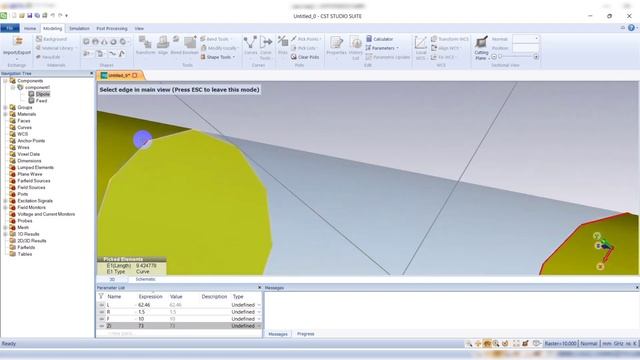Switch to the Simulation ribbon tab

point(79,29)
